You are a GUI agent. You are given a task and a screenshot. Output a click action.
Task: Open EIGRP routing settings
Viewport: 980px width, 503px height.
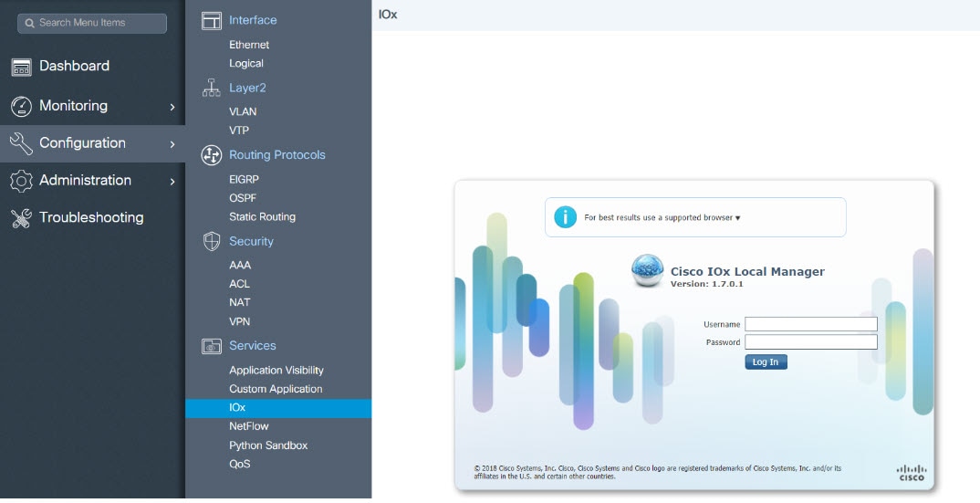[x=244, y=180]
